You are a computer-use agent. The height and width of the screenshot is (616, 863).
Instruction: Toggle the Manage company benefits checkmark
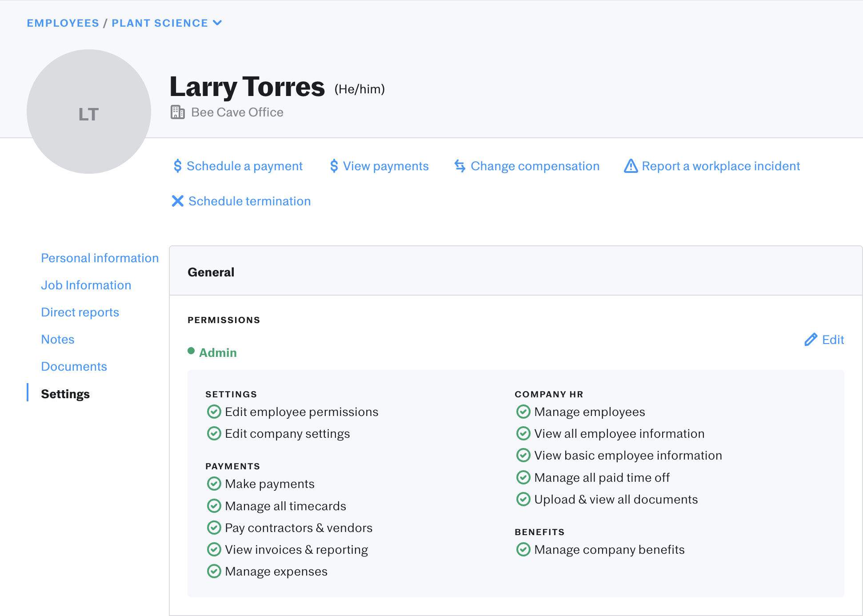click(523, 549)
